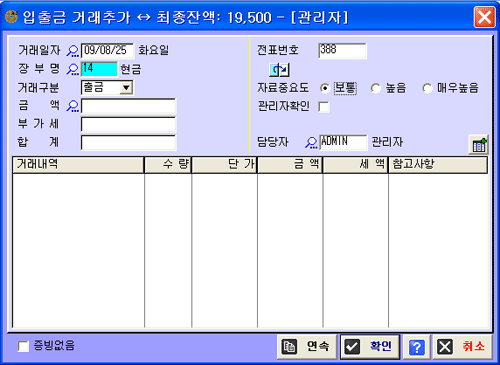Click the 취소 cancel button
This screenshot has height=365, width=500.
pyautogui.click(x=462, y=347)
